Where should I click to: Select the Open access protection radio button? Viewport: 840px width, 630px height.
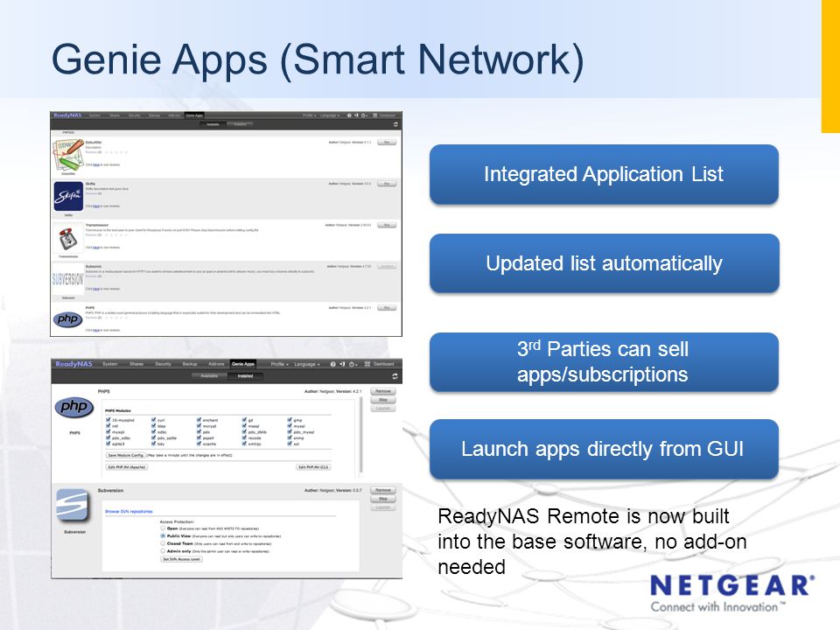point(163,528)
